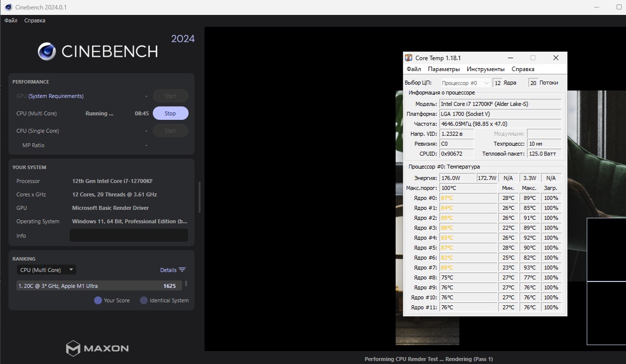This screenshot has height=364, width=626.
Task: Click the Частота 4646.05МГц value
Action: click(x=500, y=124)
